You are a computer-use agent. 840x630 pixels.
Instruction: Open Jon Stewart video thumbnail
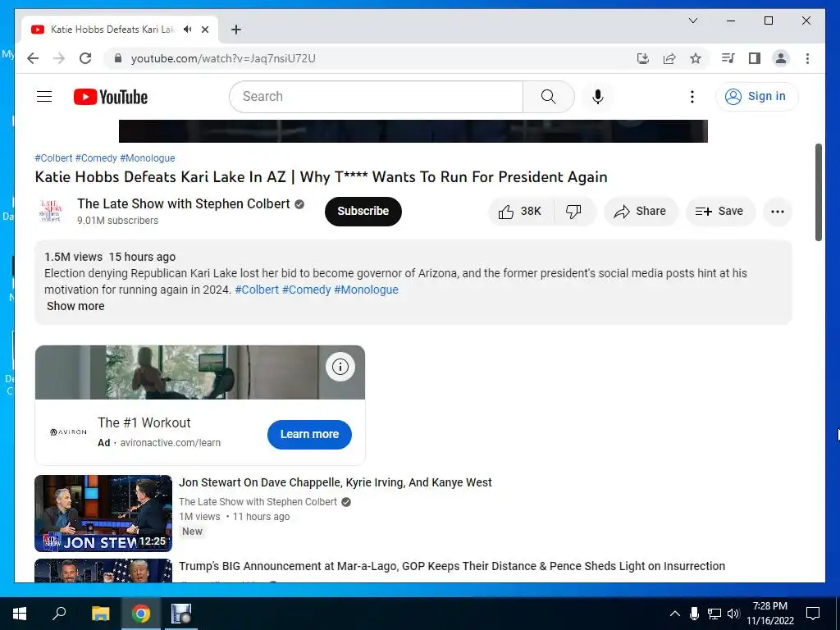point(103,514)
